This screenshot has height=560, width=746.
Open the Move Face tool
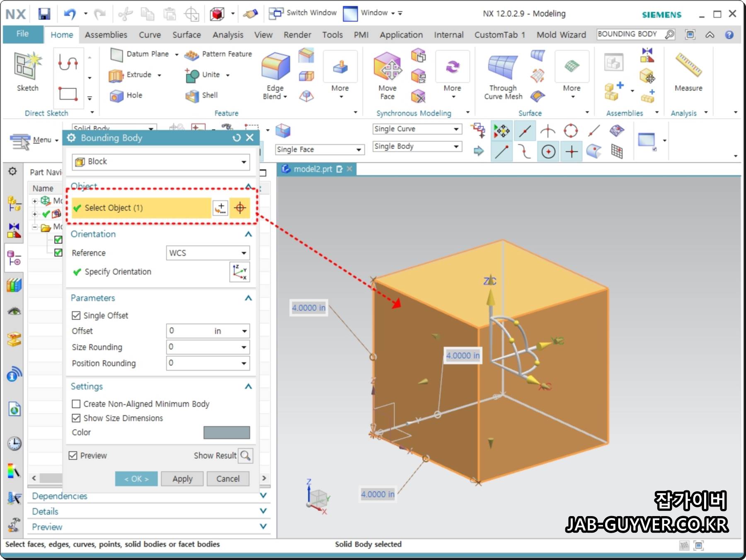tap(388, 76)
